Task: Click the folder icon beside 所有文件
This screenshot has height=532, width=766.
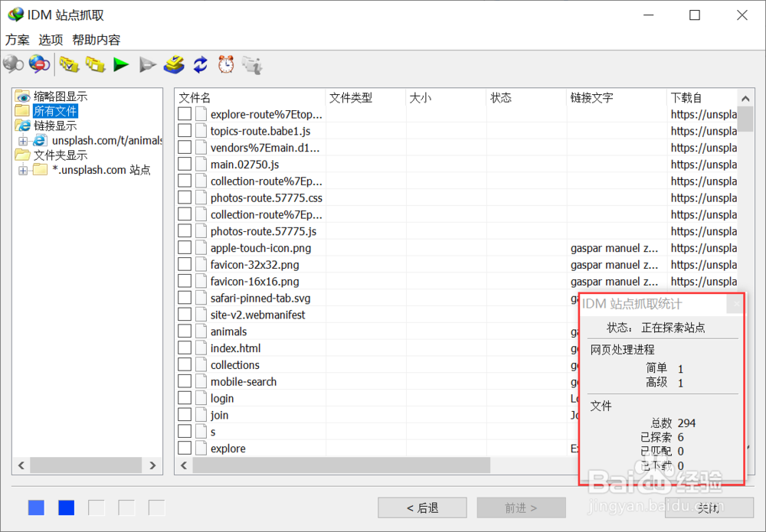Action: 22,111
